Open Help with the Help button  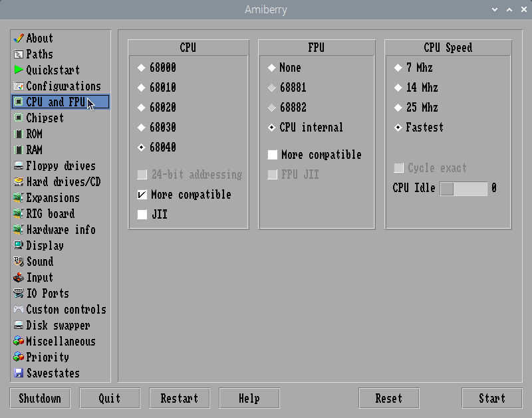[x=249, y=398]
